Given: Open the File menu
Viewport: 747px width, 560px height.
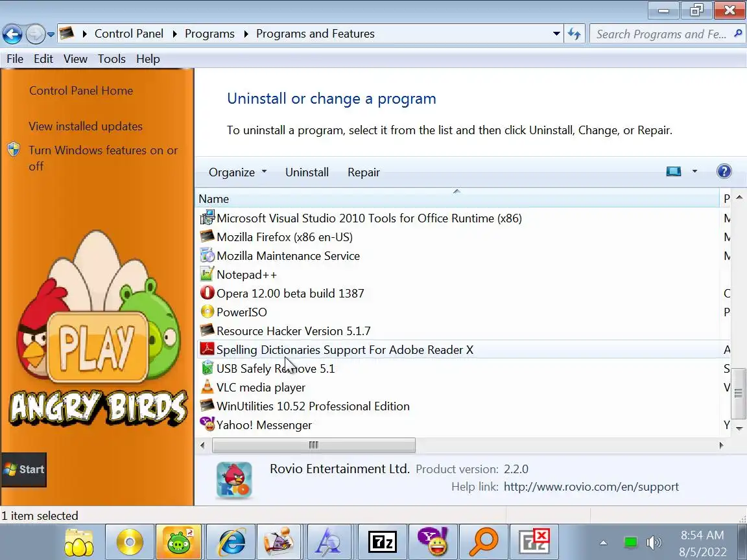Looking at the screenshot, I should coord(15,59).
